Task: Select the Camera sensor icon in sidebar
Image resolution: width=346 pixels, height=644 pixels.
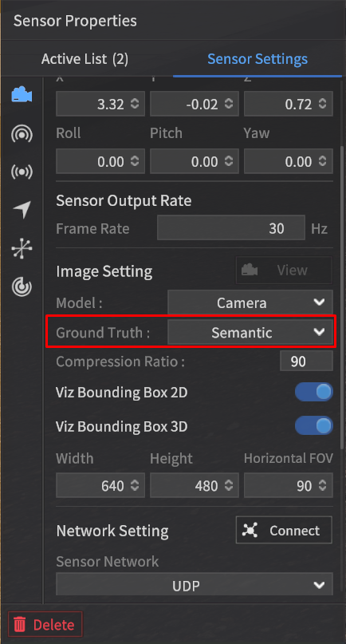Action: click(x=22, y=95)
